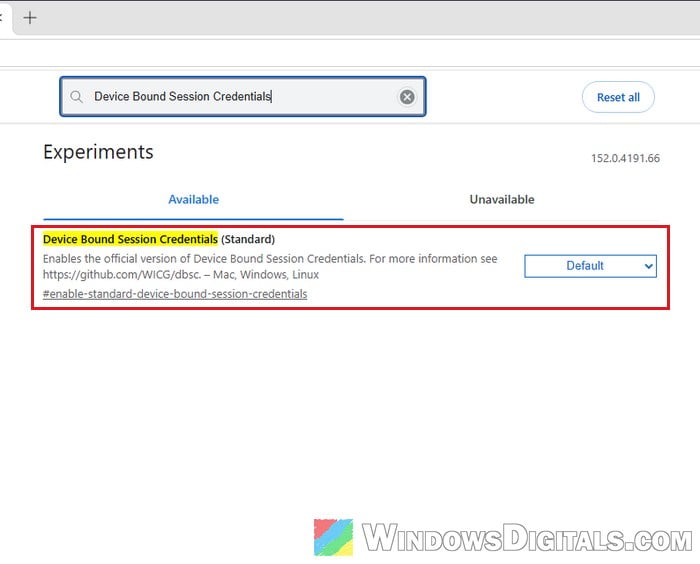
Task: Switch to the Available tab
Action: (193, 200)
